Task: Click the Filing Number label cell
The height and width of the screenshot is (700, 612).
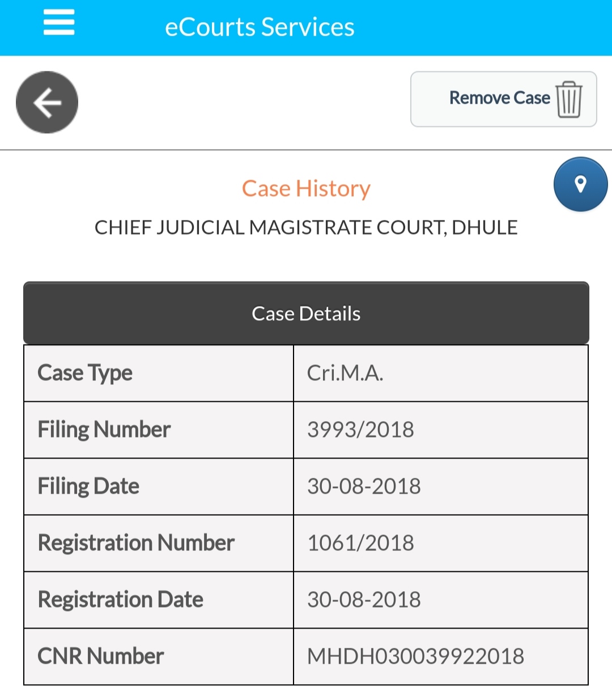Action: (159, 430)
